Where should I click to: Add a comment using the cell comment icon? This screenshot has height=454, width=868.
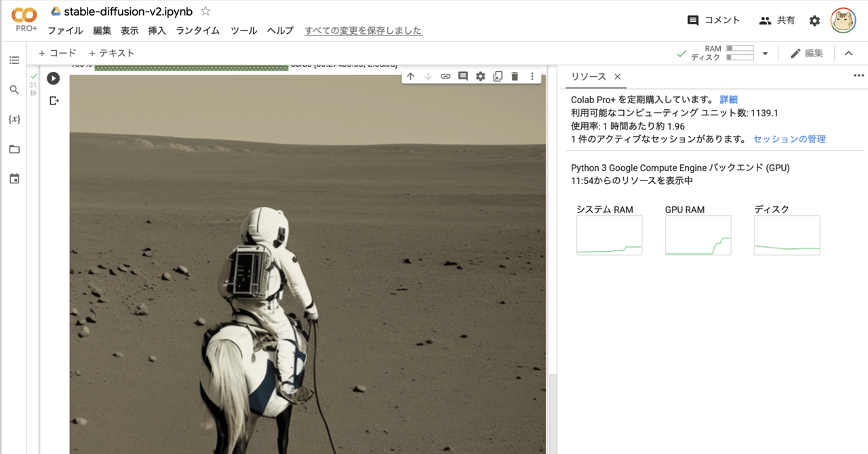coord(463,76)
